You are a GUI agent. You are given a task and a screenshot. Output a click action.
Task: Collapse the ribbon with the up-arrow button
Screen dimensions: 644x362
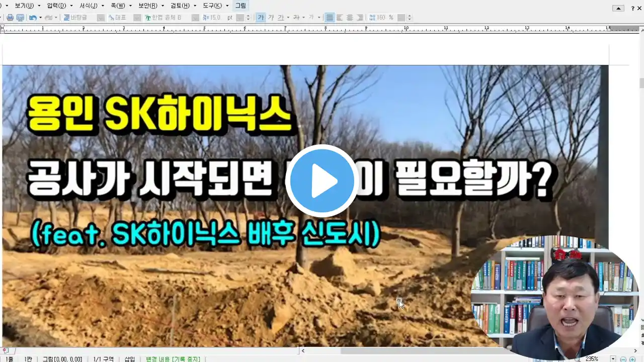coord(618,8)
